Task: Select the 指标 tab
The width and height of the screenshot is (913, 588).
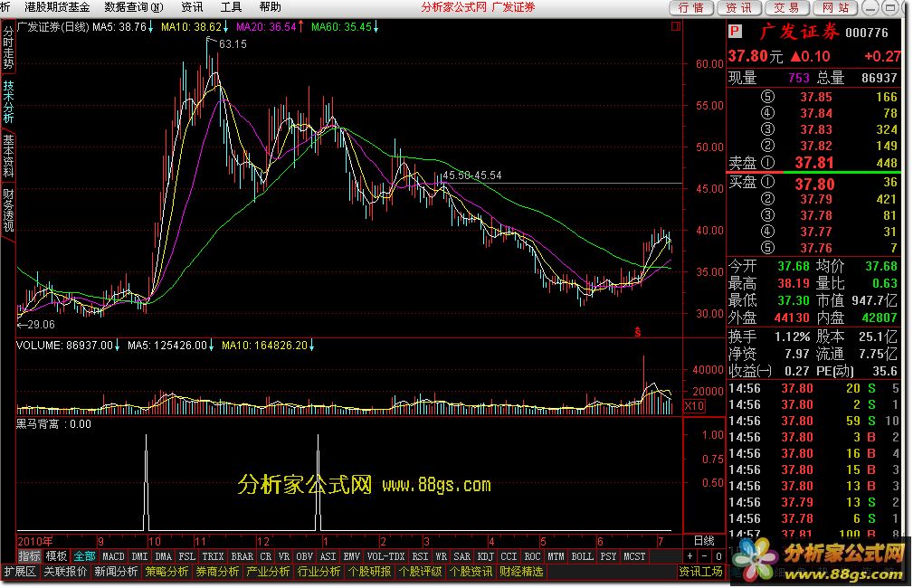Action: point(29,556)
